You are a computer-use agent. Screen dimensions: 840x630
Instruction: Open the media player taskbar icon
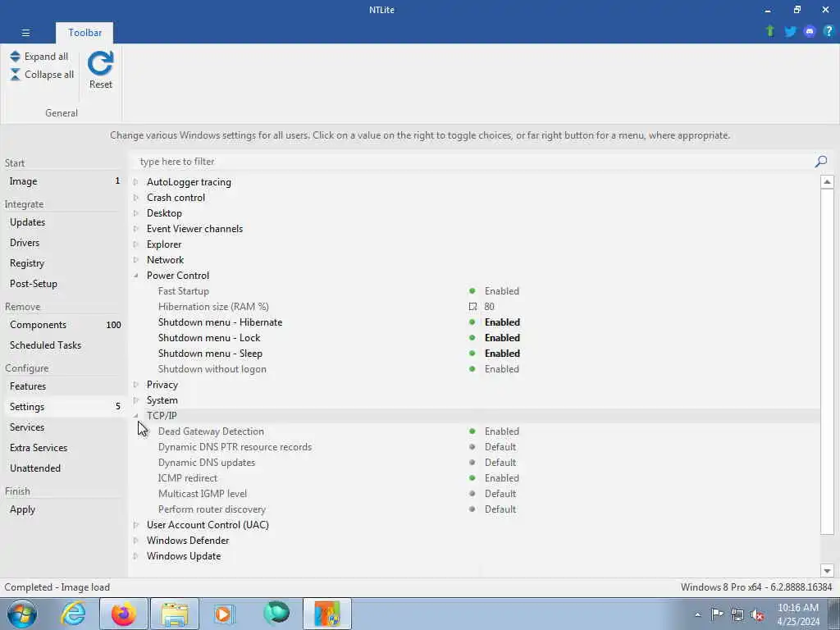[224, 614]
